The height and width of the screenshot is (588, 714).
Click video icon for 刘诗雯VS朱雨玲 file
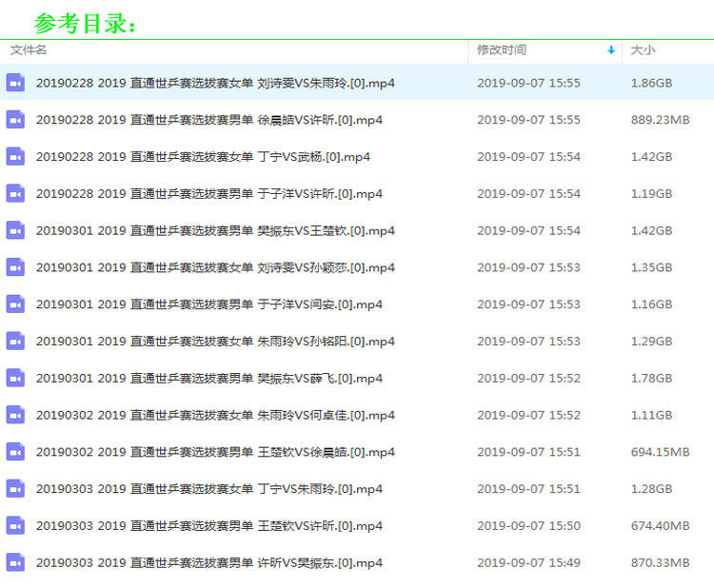pos(15,83)
